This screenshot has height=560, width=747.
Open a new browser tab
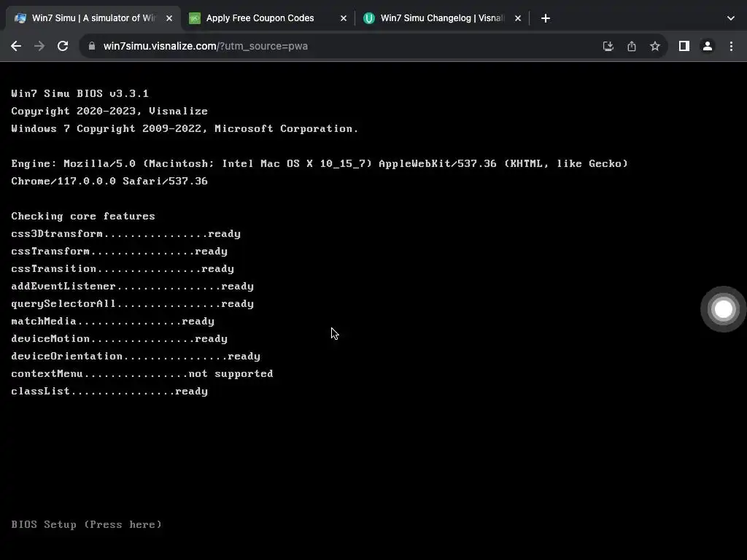[546, 18]
